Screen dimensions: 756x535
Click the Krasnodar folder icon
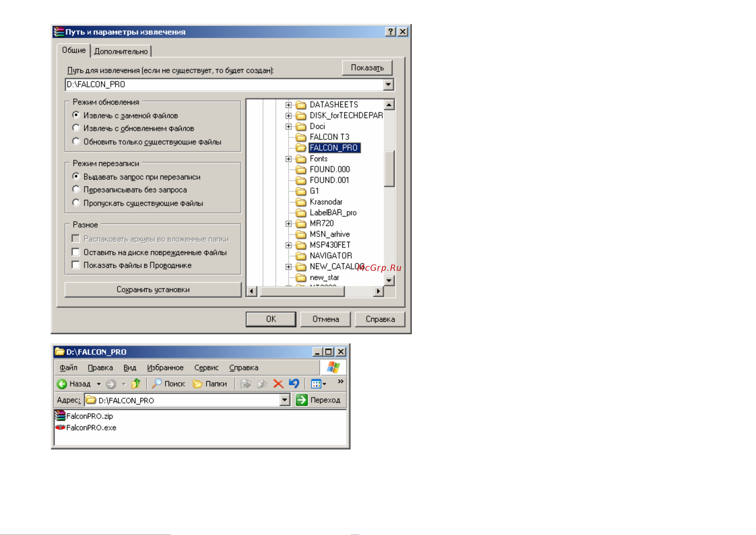pyautogui.click(x=301, y=202)
